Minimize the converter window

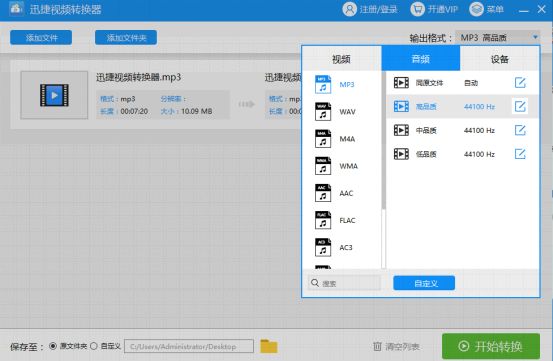click(x=524, y=11)
